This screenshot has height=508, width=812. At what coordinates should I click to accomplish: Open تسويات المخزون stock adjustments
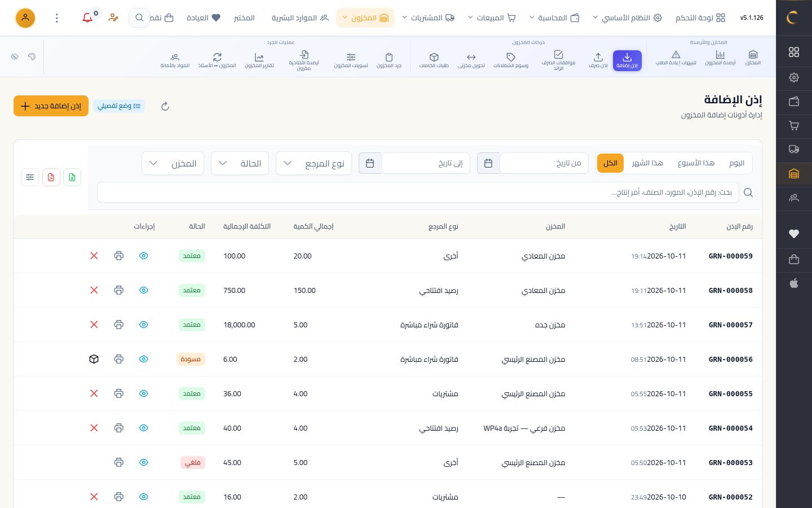point(351,60)
